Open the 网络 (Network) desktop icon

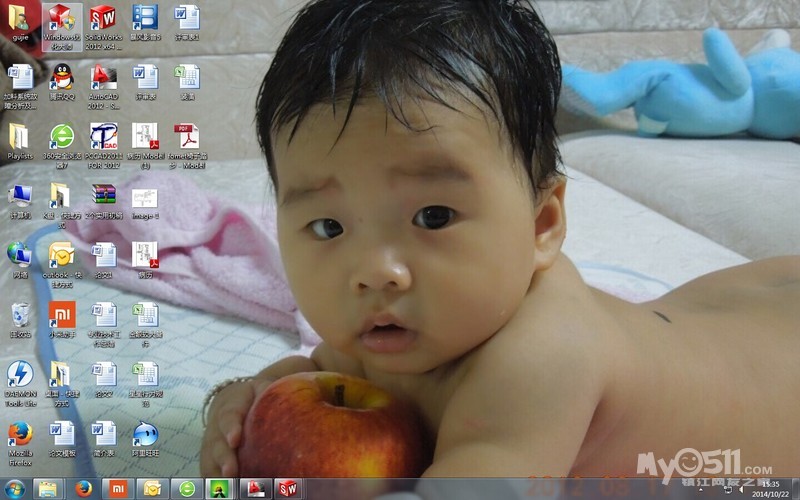(20, 260)
